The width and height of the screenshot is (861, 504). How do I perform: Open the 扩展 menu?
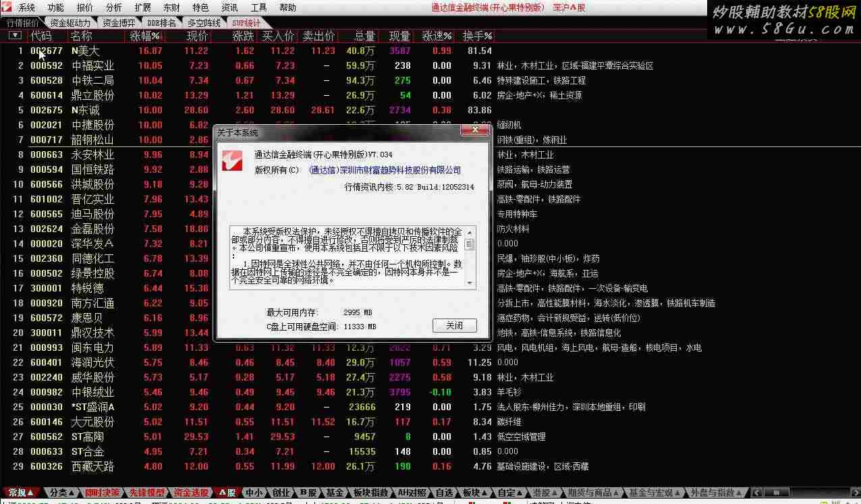tap(142, 7)
